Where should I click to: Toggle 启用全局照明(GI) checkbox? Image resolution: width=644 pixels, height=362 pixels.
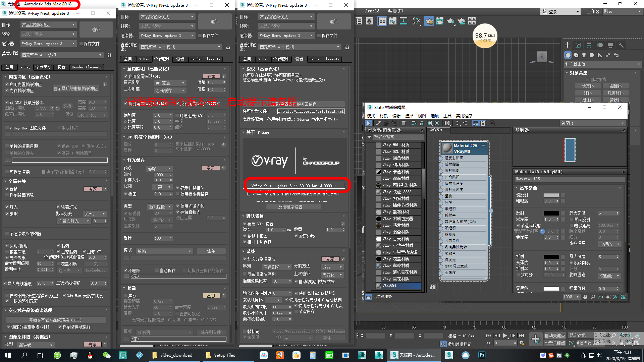coord(126,76)
